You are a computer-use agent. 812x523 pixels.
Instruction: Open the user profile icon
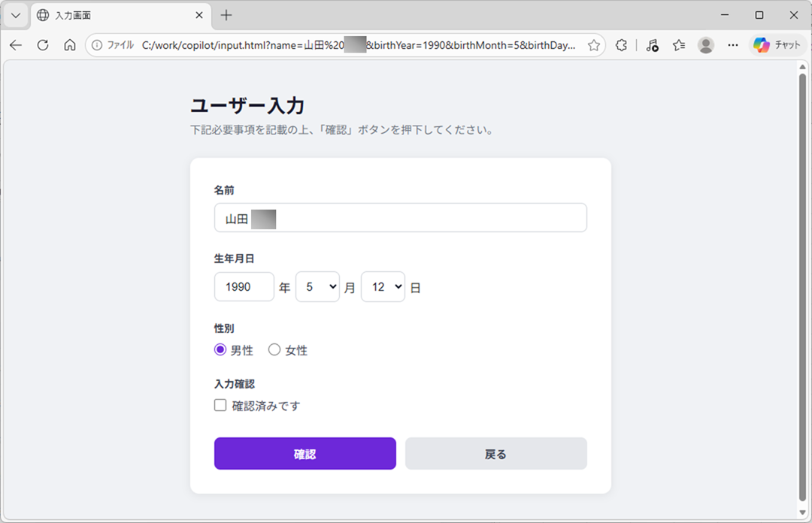pyautogui.click(x=705, y=45)
